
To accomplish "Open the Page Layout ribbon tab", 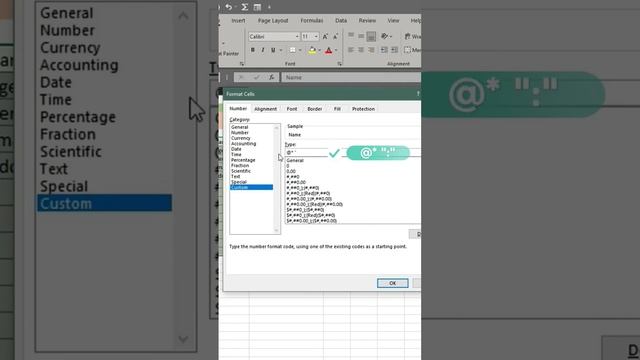I will (x=273, y=20).
